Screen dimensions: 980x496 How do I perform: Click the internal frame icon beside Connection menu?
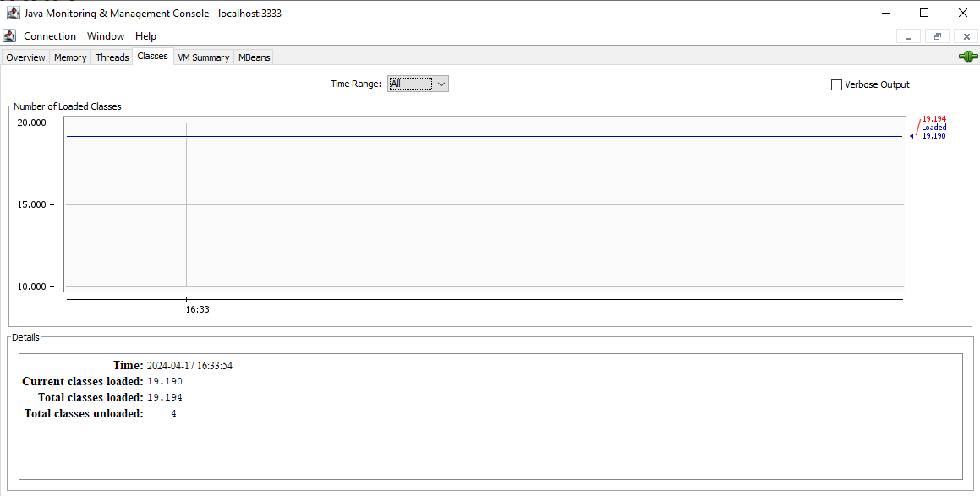click(x=9, y=35)
